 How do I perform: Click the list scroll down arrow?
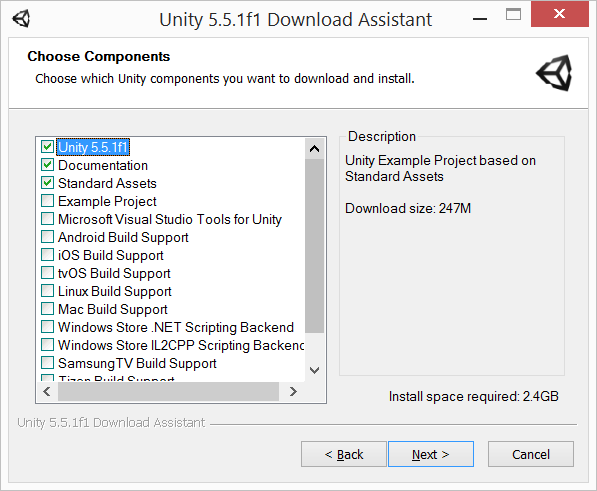tap(314, 370)
